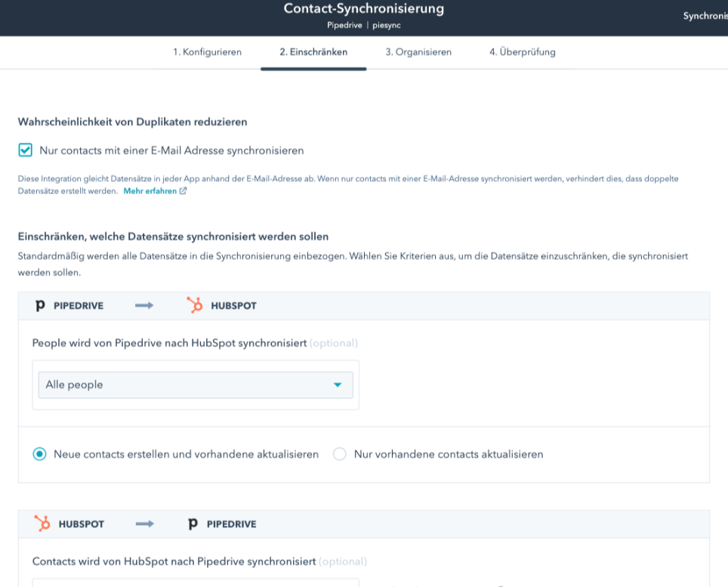Uncheck 'Nur contacts mit einer E-Mail Adresse synchronisieren'
The width and height of the screenshot is (728, 587).
pos(26,150)
